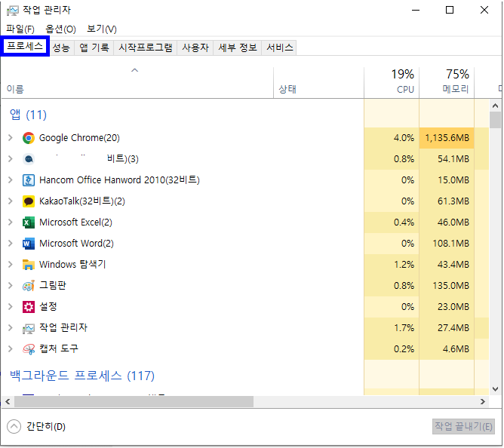Image resolution: width=504 pixels, height=448 pixels.
Task: Switch to the 사용자 tab
Action: (x=195, y=48)
